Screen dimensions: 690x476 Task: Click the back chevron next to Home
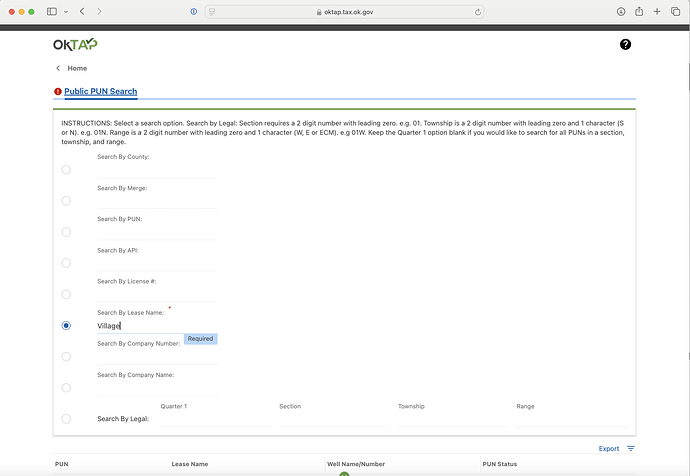coord(58,68)
